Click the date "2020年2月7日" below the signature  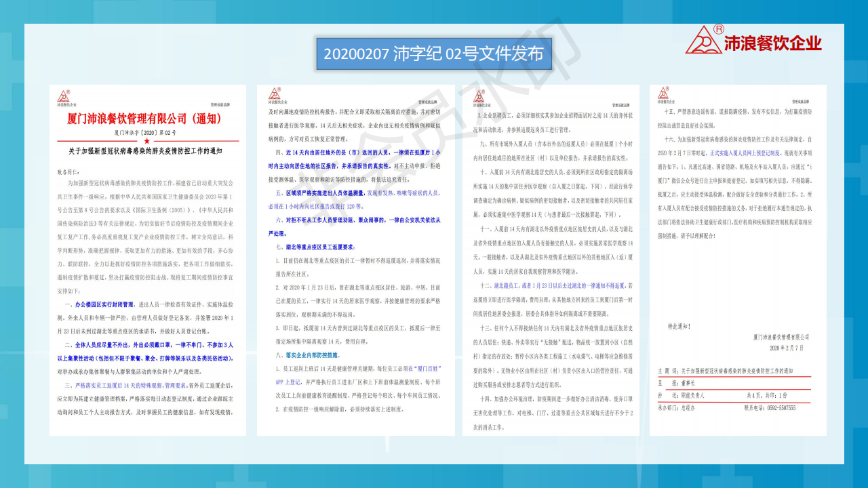point(787,348)
